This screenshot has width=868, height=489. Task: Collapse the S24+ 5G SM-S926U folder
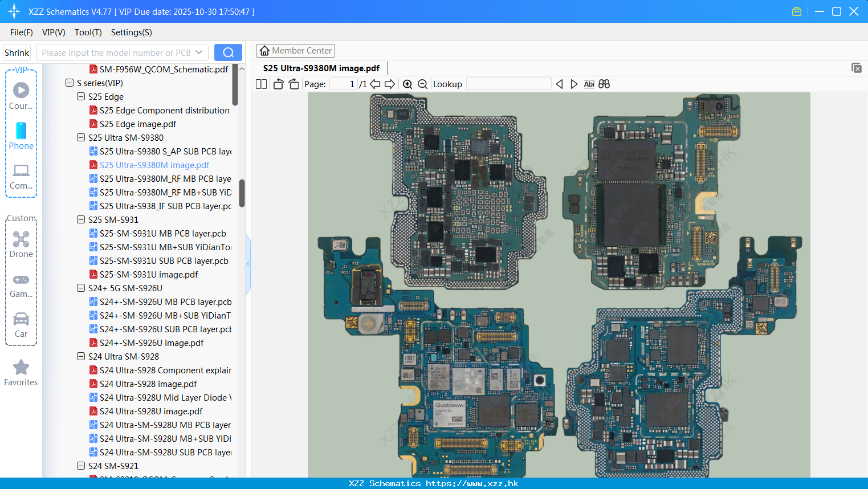(81, 288)
